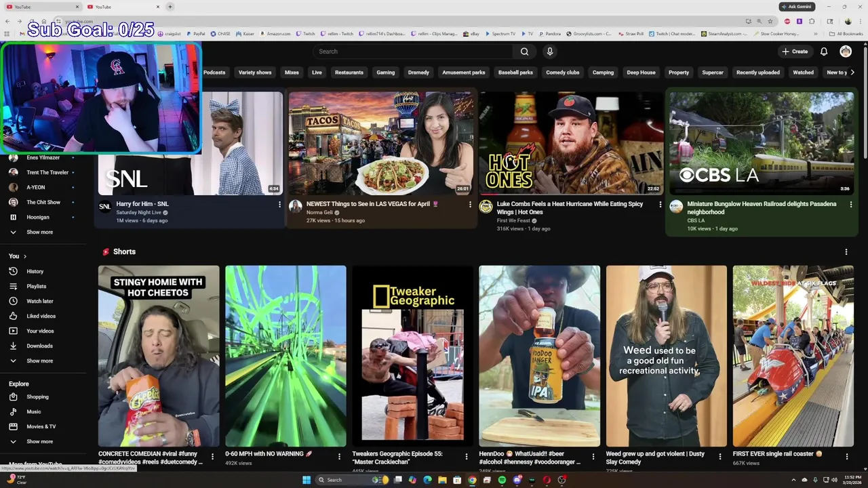Expand Show more under subscriptions
The width and height of the screenshot is (868, 488).
43,232
